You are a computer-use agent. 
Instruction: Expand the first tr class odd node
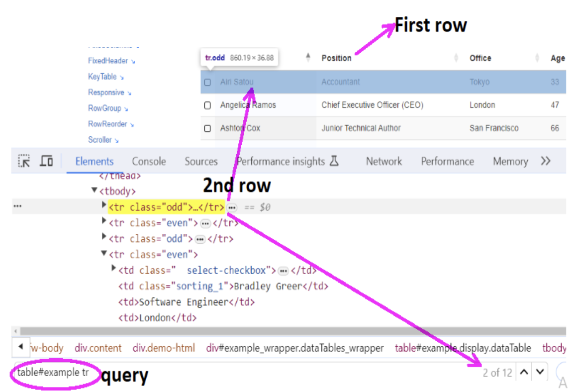104,205
